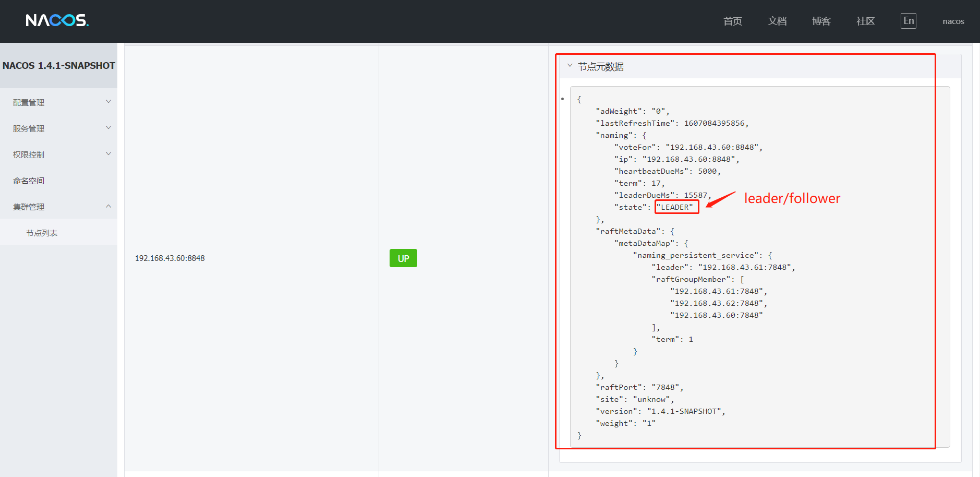
Task: Open the 社区 community link
Action: click(866, 21)
